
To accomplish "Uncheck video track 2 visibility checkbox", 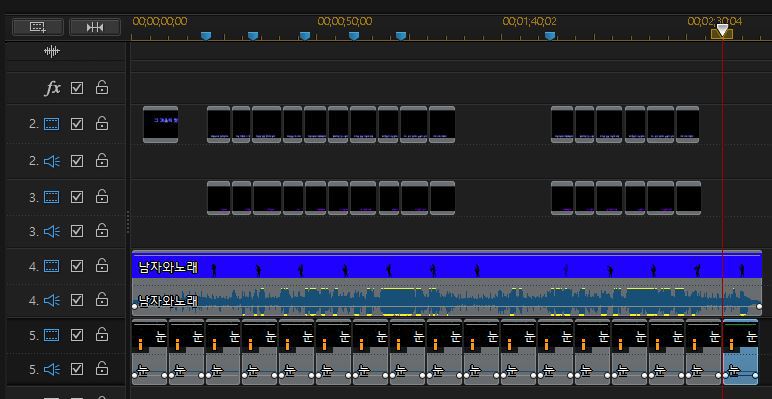I will [x=77, y=124].
